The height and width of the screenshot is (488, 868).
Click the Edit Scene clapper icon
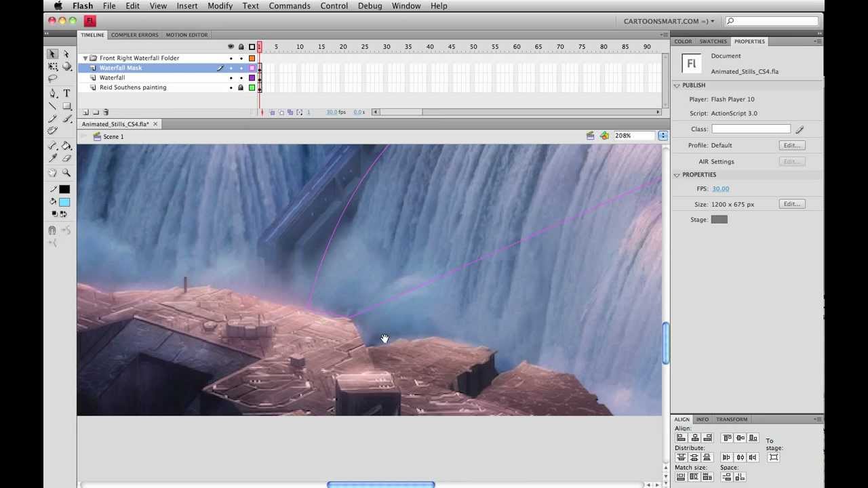[x=590, y=136]
